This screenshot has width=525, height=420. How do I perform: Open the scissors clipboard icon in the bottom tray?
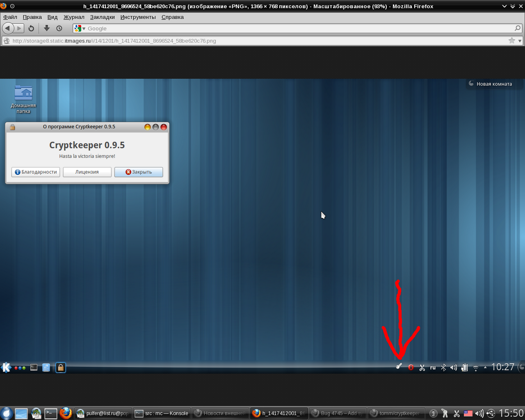pos(457,413)
